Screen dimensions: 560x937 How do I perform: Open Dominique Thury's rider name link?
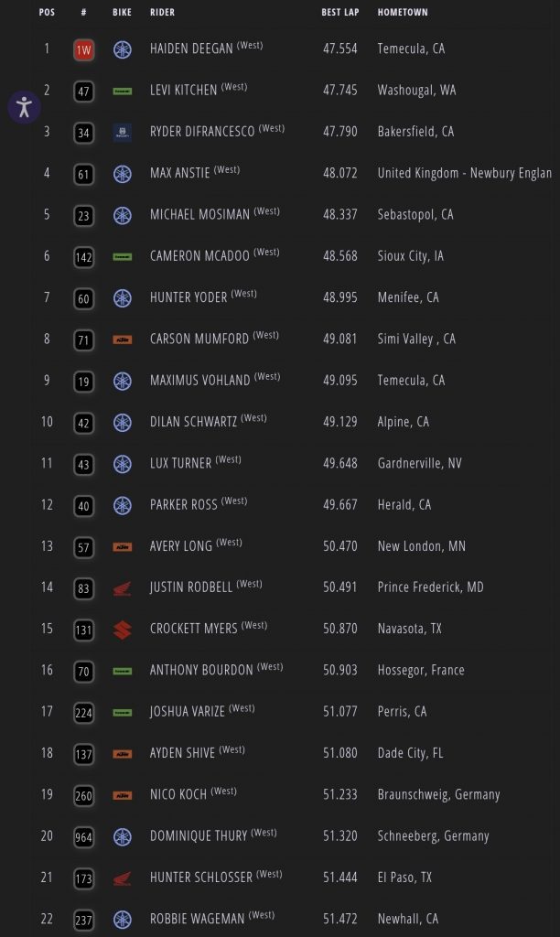tap(199, 836)
